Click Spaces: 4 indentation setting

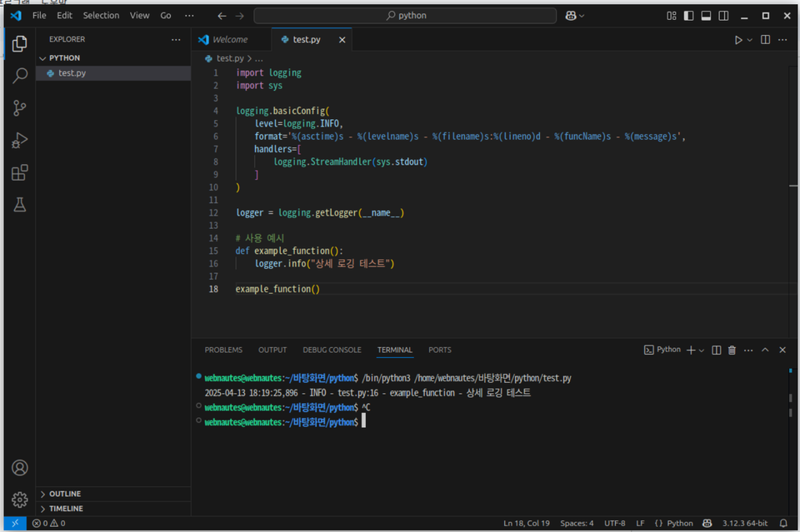coord(577,524)
